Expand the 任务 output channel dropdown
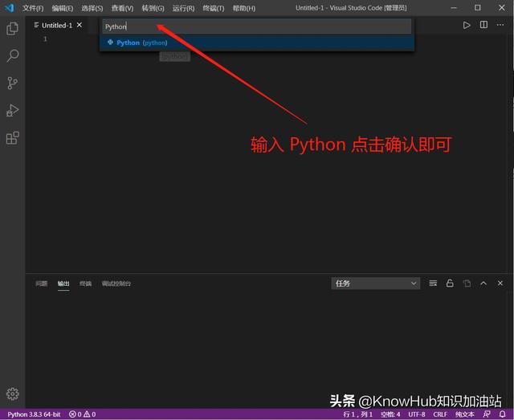 (376, 283)
